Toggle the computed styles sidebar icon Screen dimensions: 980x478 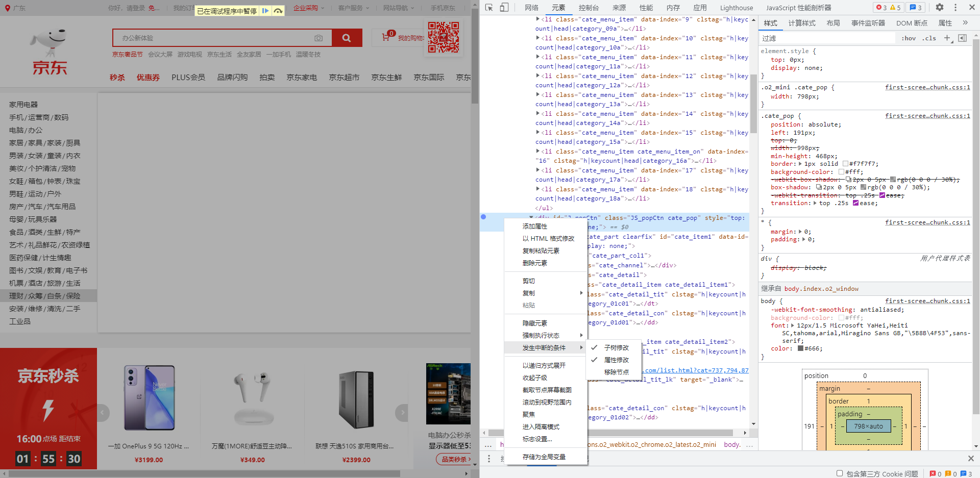tap(963, 38)
